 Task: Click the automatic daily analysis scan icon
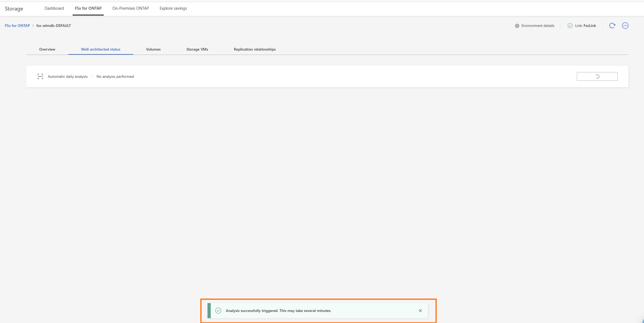point(40,76)
